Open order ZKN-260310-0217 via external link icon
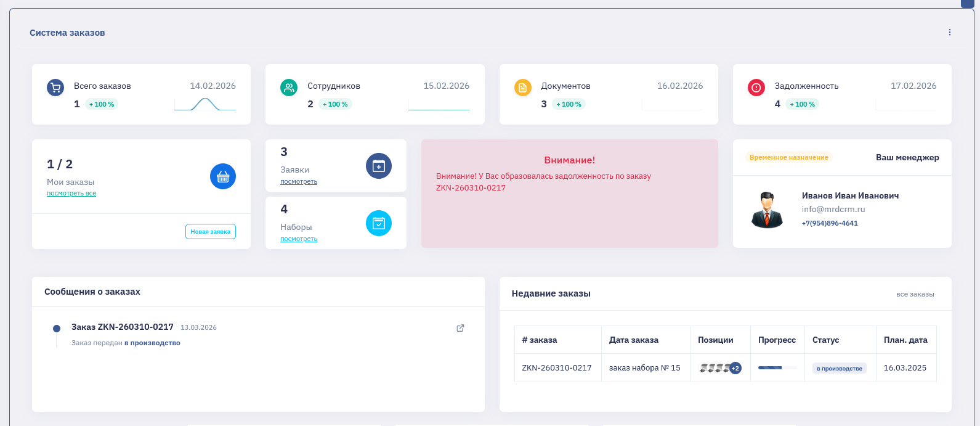This screenshot has width=980, height=426. [460, 328]
